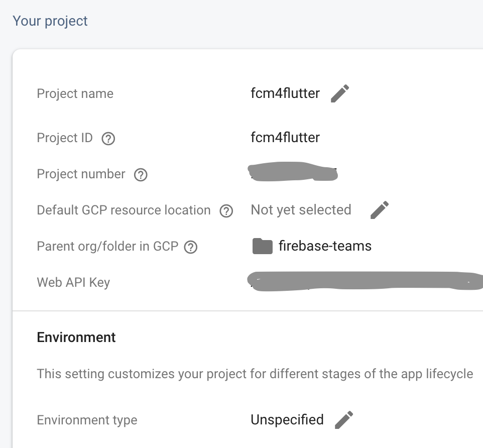Select the project name value fcm4flutter
483x448 pixels.
pos(285,93)
